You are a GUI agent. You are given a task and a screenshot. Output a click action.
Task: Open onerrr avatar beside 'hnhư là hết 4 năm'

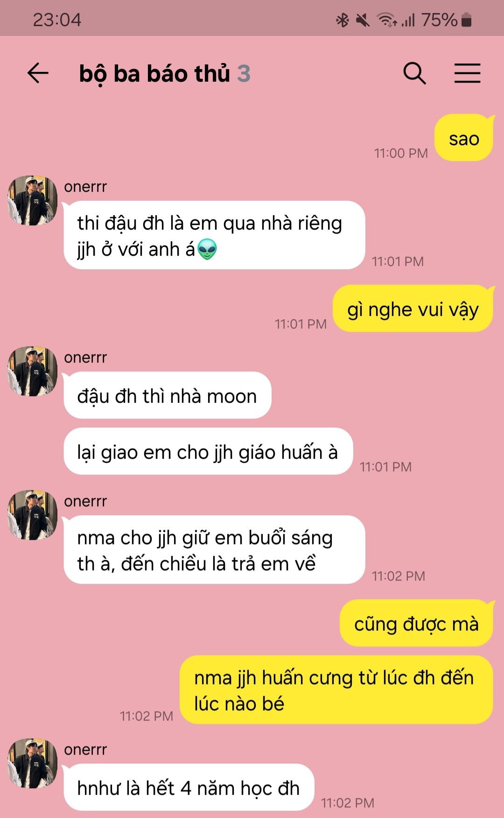pyautogui.click(x=32, y=763)
